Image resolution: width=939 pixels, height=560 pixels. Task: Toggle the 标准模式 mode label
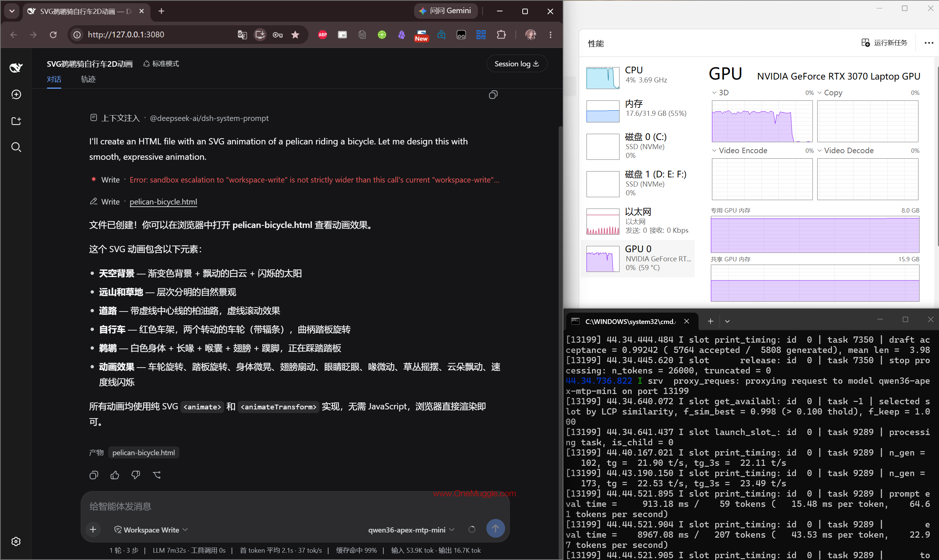click(x=161, y=64)
